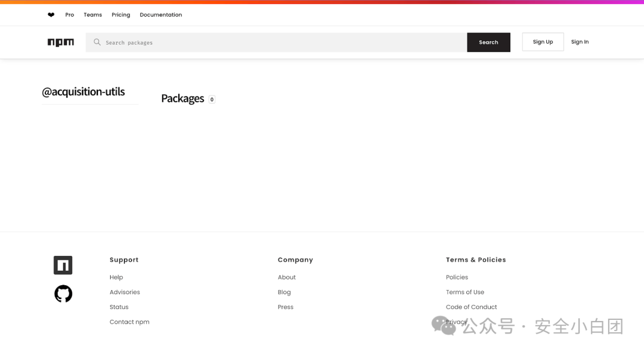Open the About link under Company
Image resolution: width=644 pixels, height=352 pixels.
pyautogui.click(x=287, y=278)
